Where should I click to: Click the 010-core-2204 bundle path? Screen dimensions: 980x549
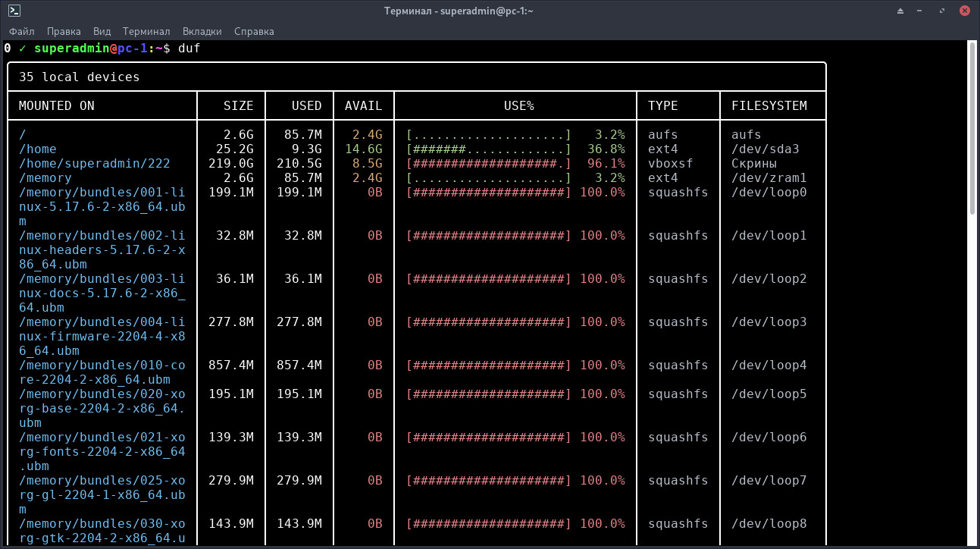click(x=102, y=372)
